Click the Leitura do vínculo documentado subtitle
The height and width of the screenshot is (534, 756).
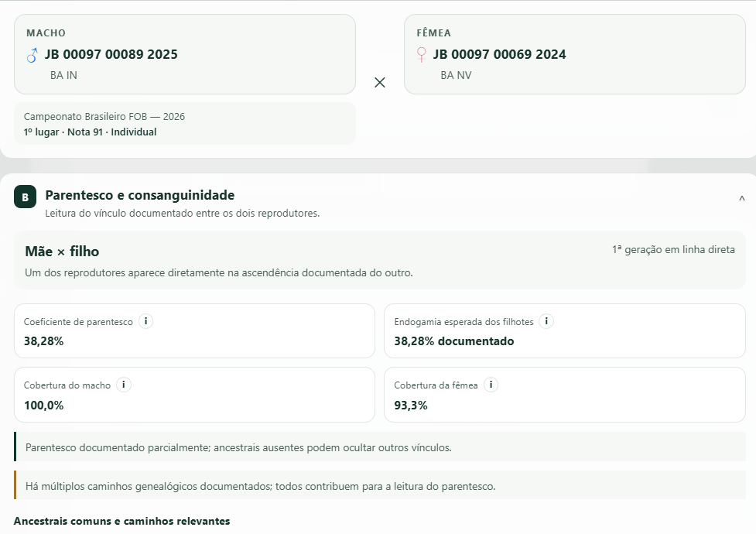pyautogui.click(x=183, y=214)
